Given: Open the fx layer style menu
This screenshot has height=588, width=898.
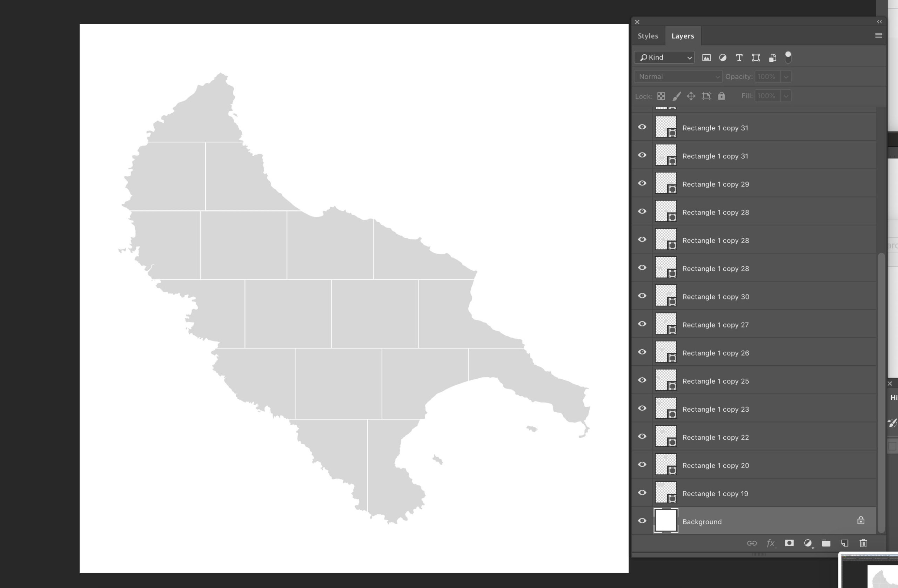Looking at the screenshot, I should [770, 543].
